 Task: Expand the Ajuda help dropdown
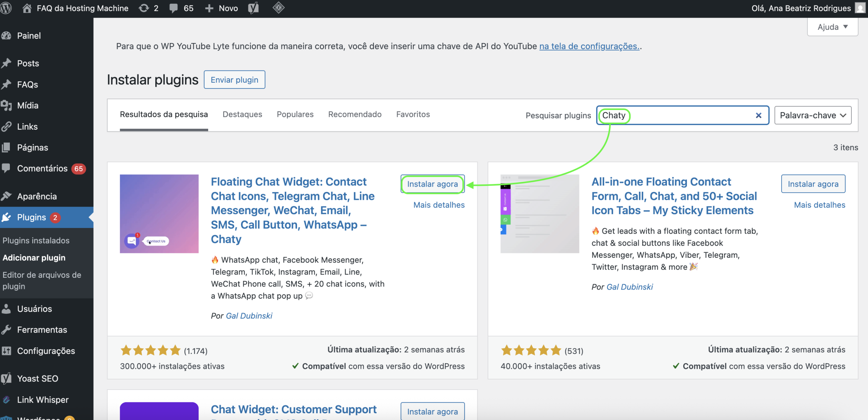(832, 27)
